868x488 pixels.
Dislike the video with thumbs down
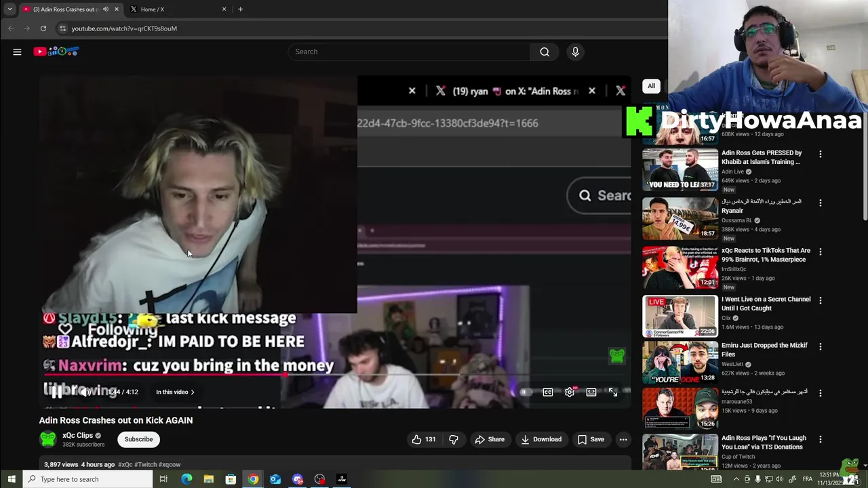[454, 439]
